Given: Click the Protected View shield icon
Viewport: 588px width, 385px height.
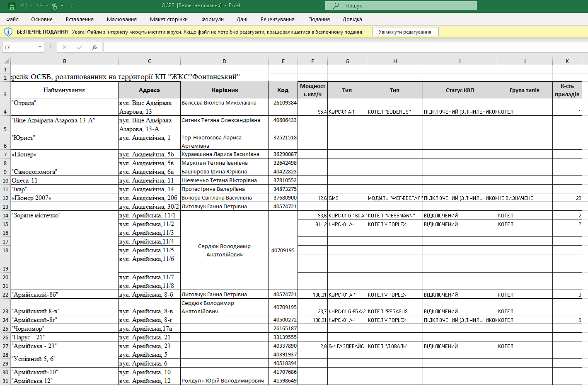Looking at the screenshot, I should pyautogui.click(x=8, y=32).
